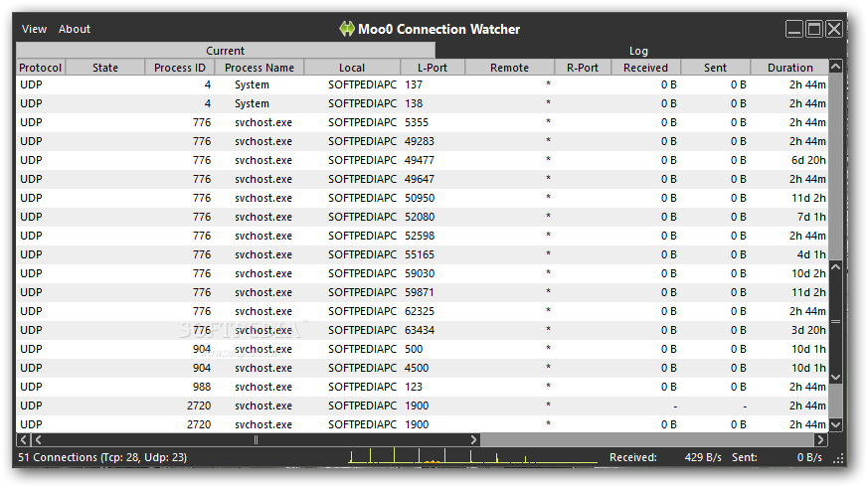Click the horizontal scrollbar's far-right arrow
The image size is (868, 488).
click(821, 440)
